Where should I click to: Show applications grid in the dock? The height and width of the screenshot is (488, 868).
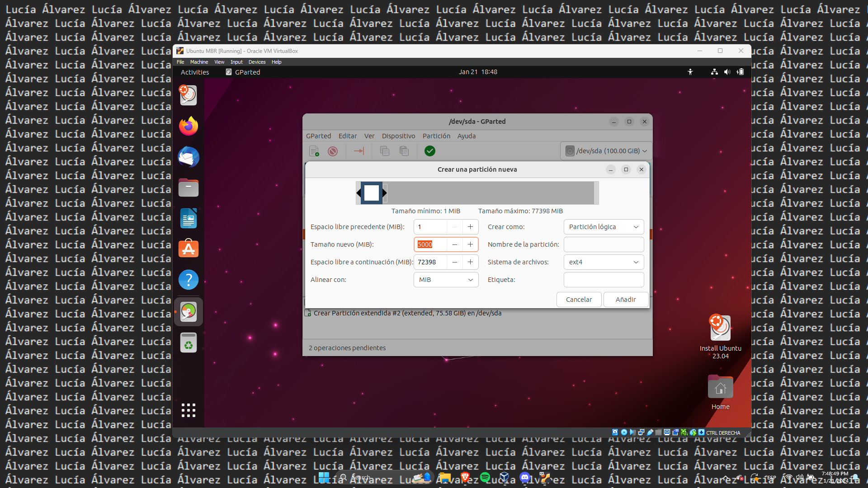[189, 410]
